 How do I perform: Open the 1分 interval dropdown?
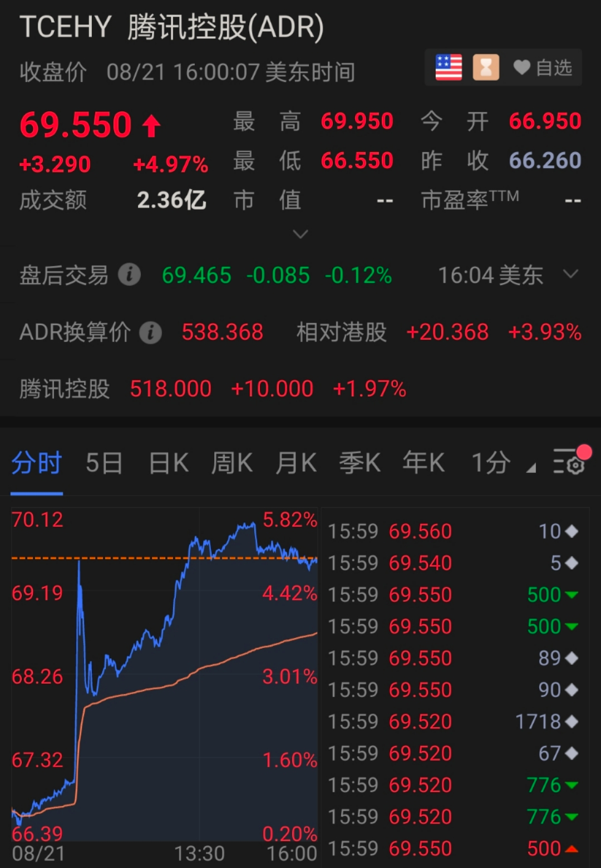click(x=503, y=463)
